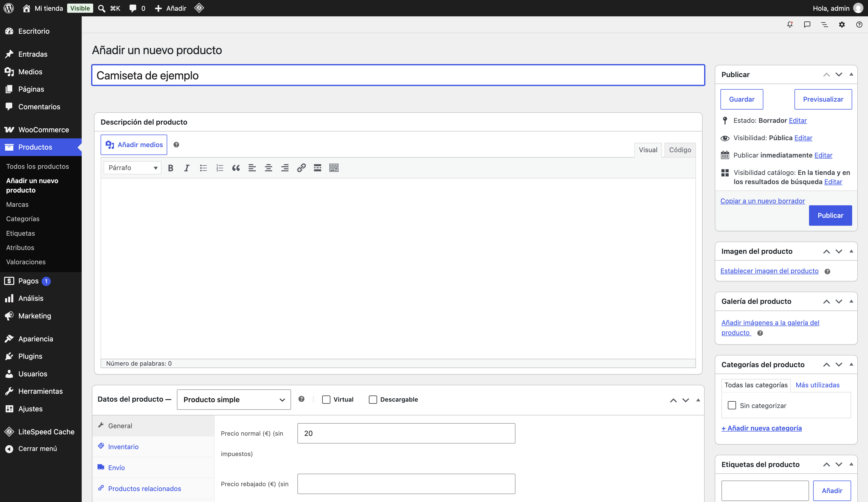The image size is (868, 502).
Task: Collapse the Datos del producto panel
Action: point(698,400)
